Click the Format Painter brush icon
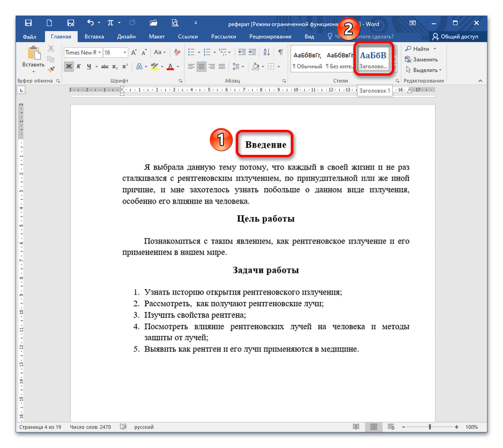 point(51,70)
